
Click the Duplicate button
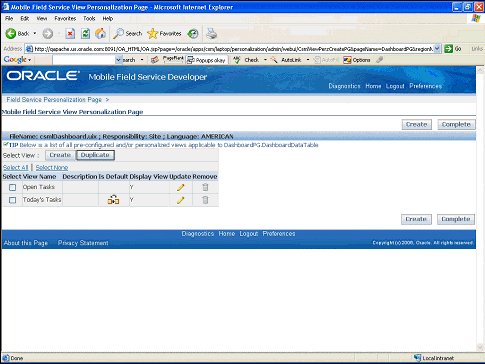click(95, 155)
